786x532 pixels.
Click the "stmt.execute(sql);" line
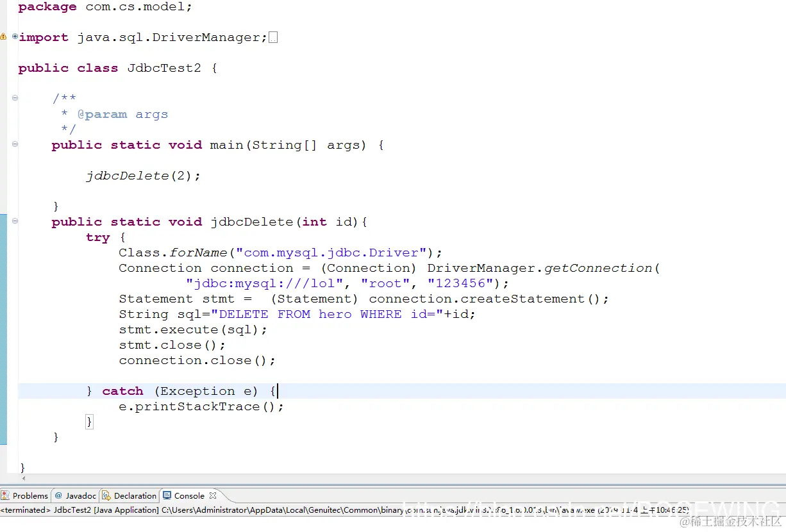[193, 329]
